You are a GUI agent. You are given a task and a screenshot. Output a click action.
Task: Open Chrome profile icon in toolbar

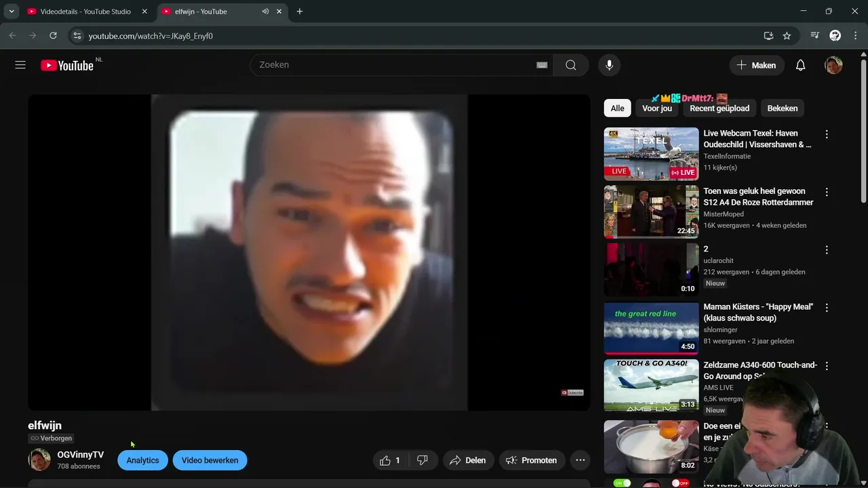[835, 35]
